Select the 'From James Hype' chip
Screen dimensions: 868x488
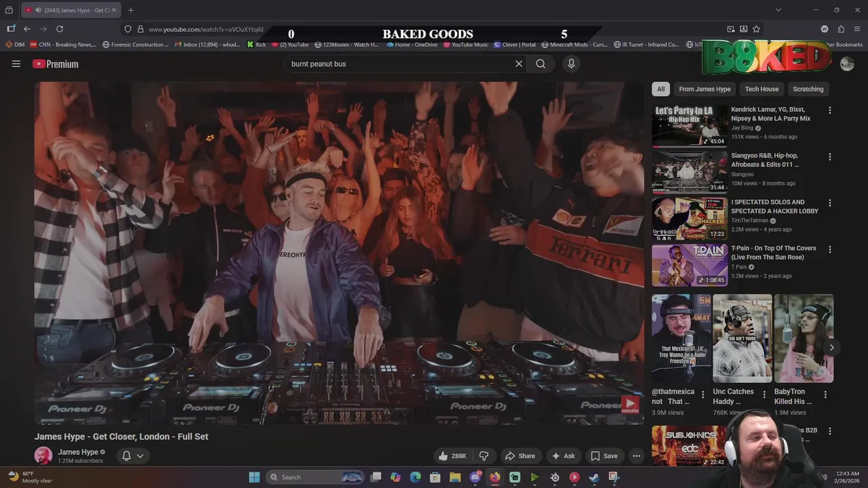(x=705, y=89)
